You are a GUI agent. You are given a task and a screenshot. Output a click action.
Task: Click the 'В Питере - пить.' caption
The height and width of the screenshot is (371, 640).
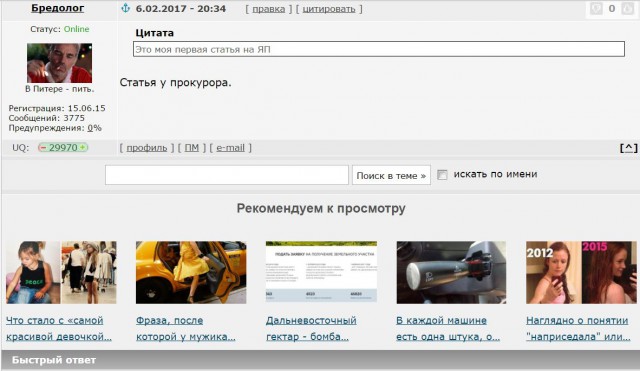60,89
